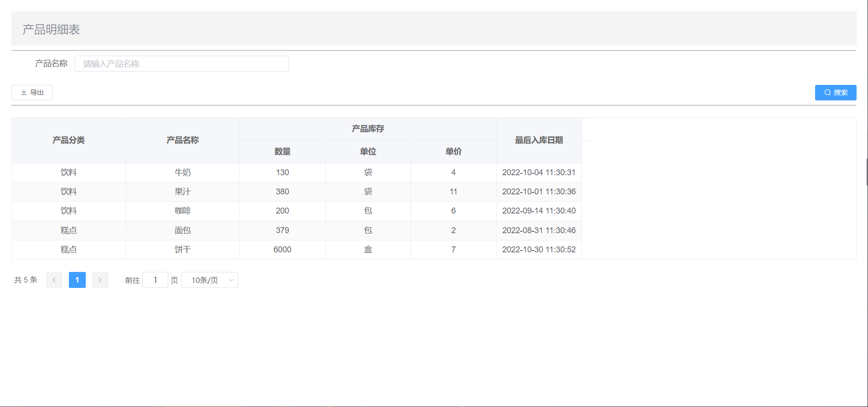The height and width of the screenshot is (407, 868).
Task: Select the 咖啡 product name cell
Action: [x=182, y=211]
